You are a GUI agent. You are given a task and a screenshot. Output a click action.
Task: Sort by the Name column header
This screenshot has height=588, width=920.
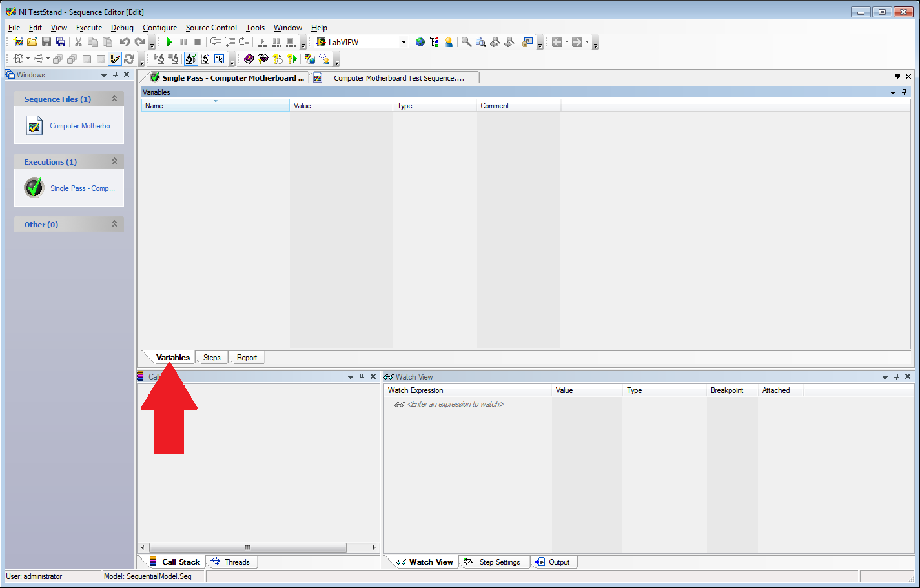[216, 106]
